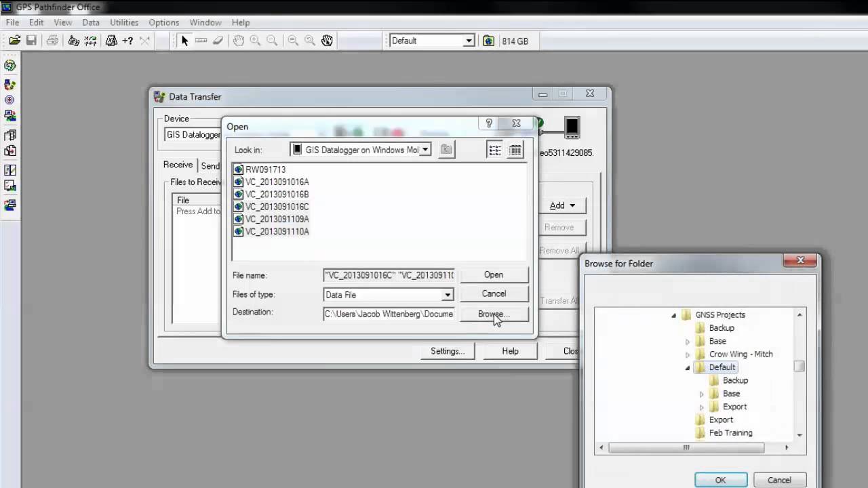Viewport: 868px width, 488px height.
Task: Open the Edit menu
Action: [36, 22]
